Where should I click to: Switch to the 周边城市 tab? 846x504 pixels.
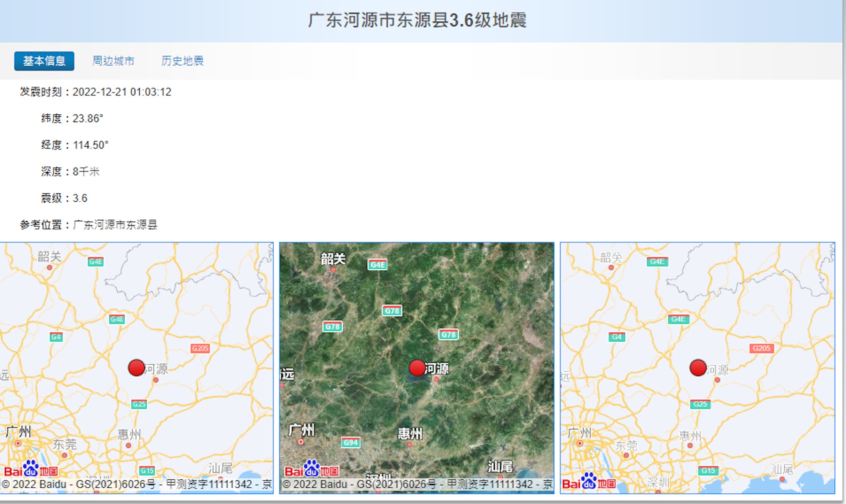click(x=113, y=61)
